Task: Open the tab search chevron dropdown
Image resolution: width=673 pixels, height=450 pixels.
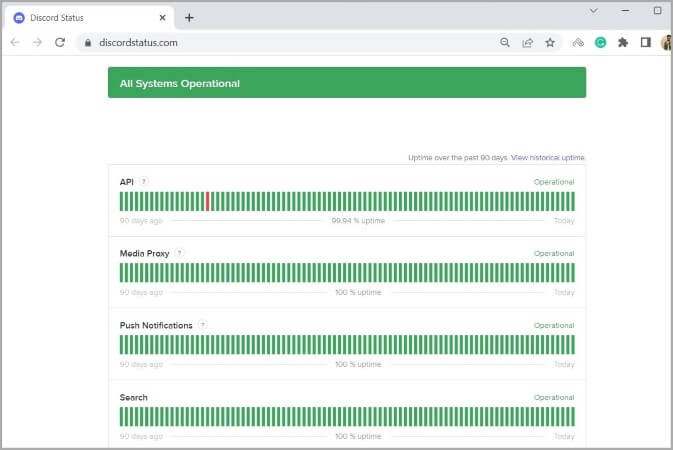Action: coord(593,11)
